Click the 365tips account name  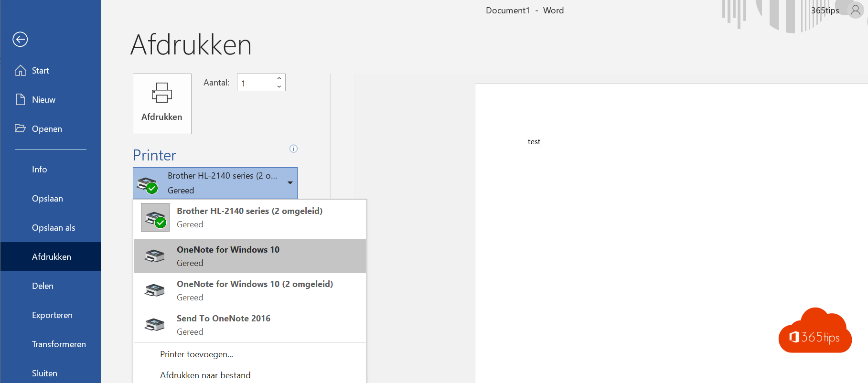click(825, 11)
